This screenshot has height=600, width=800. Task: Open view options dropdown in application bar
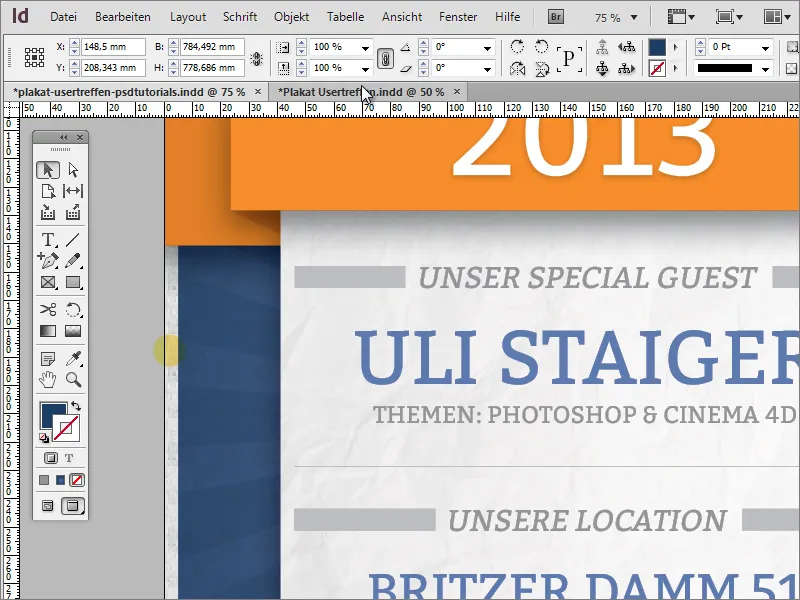click(x=681, y=17)
